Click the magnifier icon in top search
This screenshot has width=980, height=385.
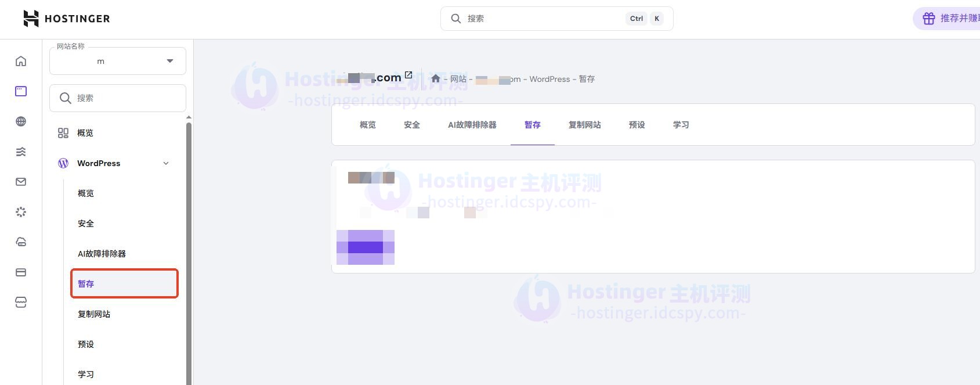coord(456,19)
